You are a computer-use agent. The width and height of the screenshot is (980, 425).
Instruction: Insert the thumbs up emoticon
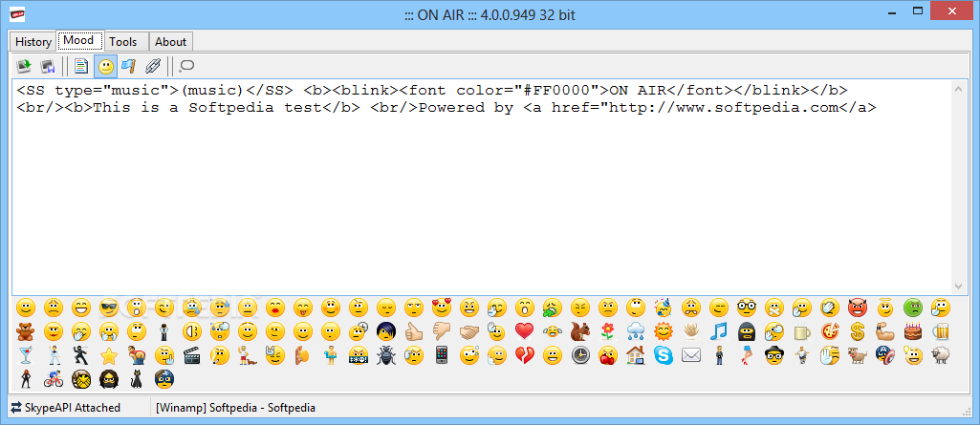[x=414, y=330]
